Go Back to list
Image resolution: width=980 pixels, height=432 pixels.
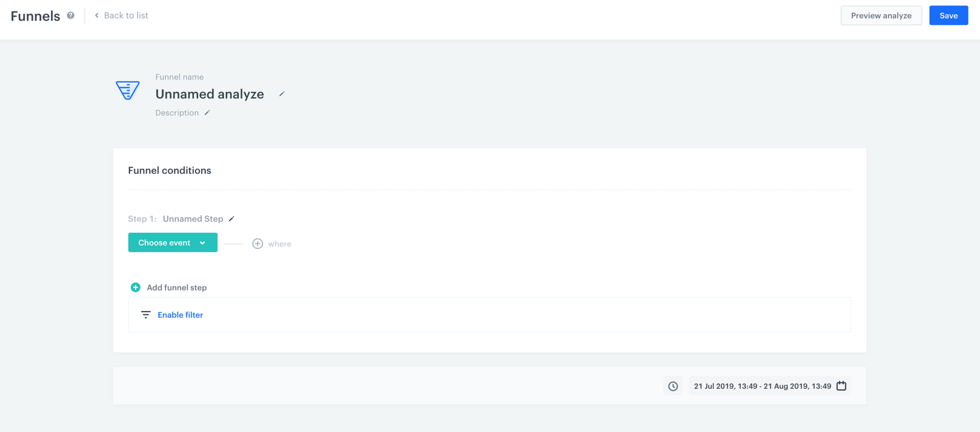point(126,16)
